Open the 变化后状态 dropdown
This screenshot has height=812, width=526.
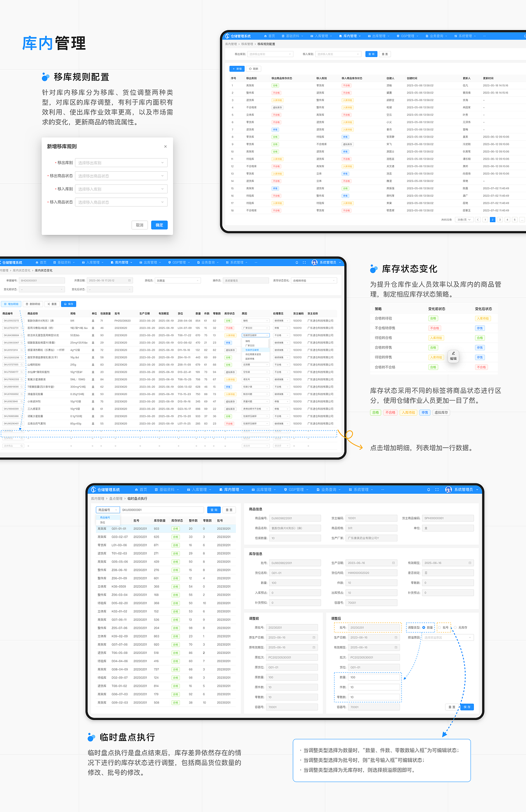110,289
